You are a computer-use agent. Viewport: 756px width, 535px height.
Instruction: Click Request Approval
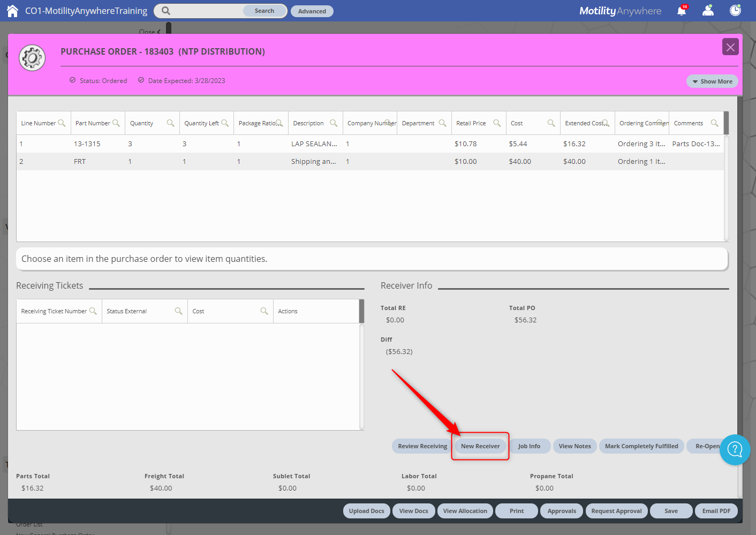[x=617, y=511]
